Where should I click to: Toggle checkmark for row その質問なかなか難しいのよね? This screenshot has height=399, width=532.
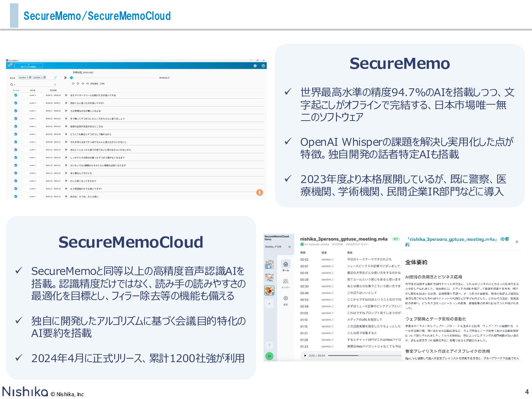16,111
